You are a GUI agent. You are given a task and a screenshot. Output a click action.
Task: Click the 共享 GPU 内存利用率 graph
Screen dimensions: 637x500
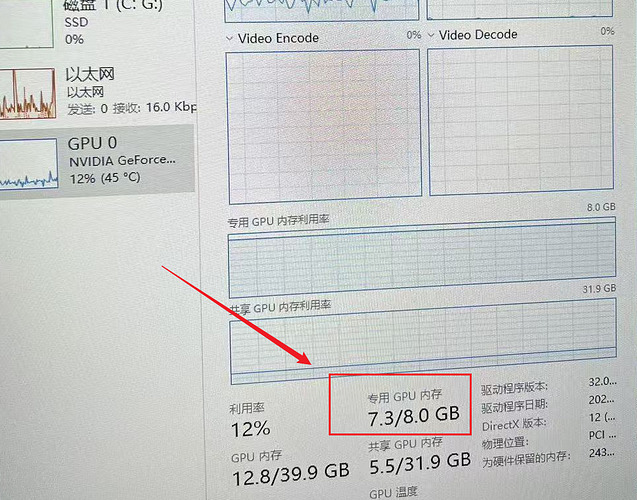pos(423,341)
